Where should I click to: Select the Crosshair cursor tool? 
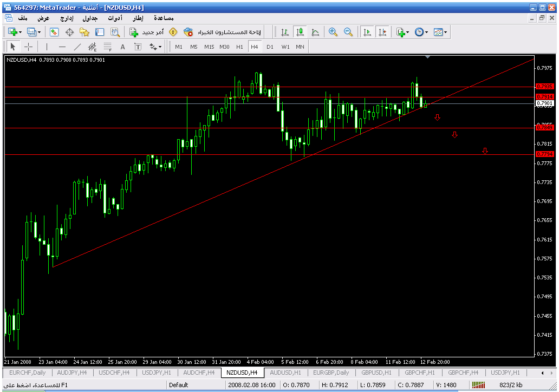tap(28, 47)
